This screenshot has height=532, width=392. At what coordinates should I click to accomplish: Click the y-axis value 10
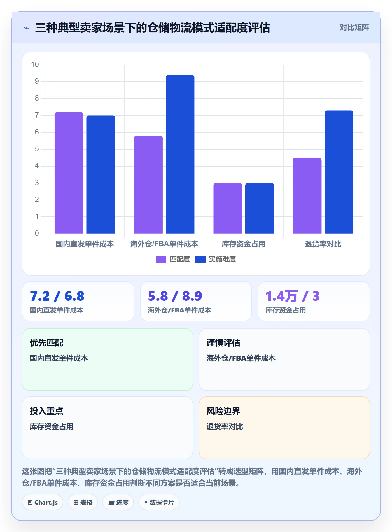pyautogui.click(x=35, y=65)
